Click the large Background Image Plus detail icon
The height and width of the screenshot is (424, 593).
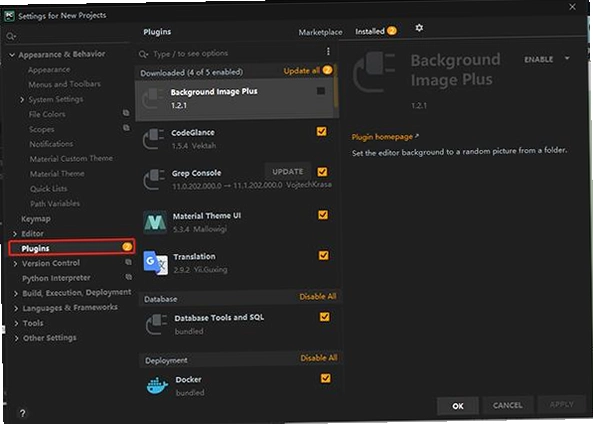(x=374, y=72)
